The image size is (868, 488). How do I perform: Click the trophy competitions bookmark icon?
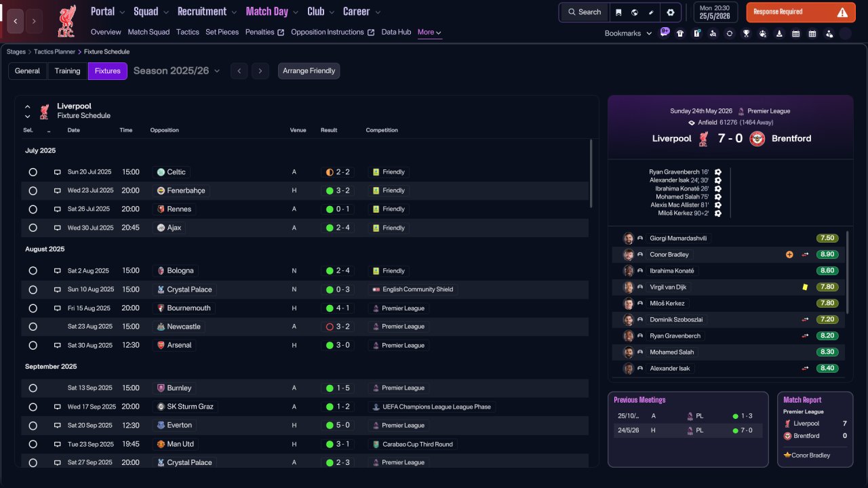coord(746,33)
